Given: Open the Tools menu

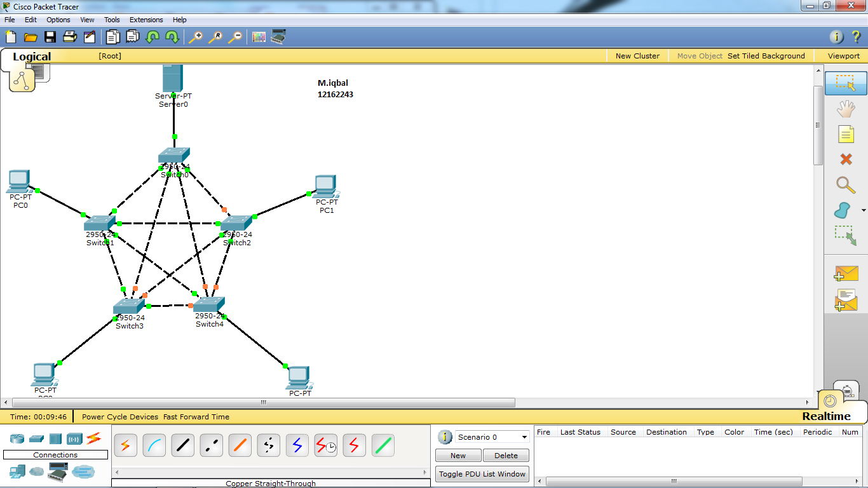Looking at the screenshot, I should (x=112, y=20).
